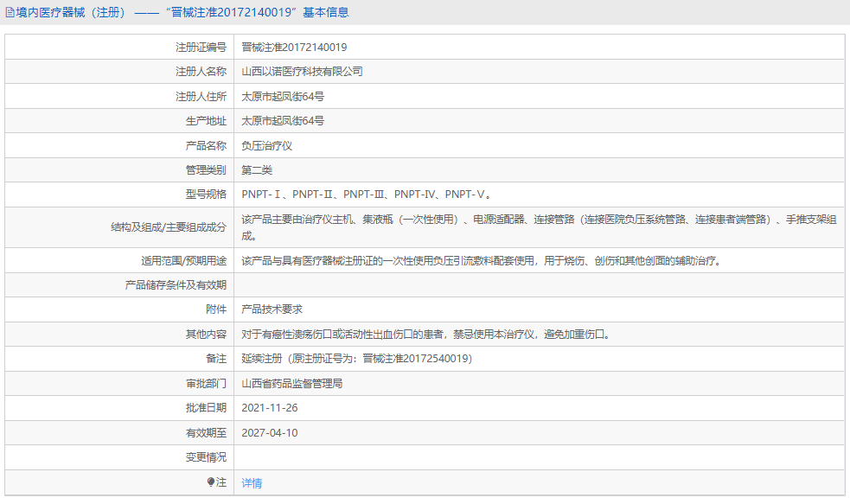Select address value in the 注册人住所 row
The image size is (850, 504).
283,97
